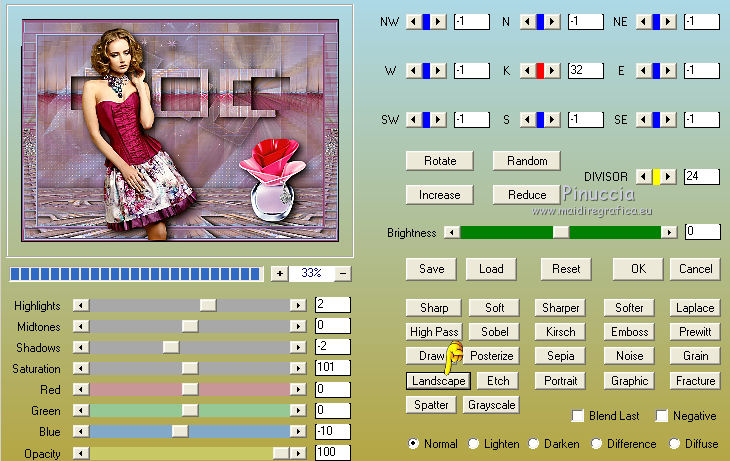Image resolution: width=730 pixels, height=461 pixels.
Task: Select the Lighten blend mode radio
Action: [x=473, y=444]
